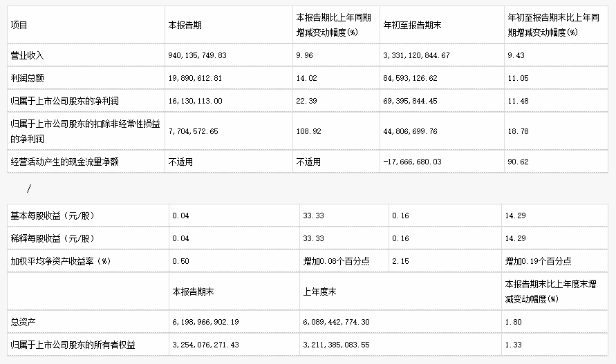
Task: Click the "增加0.19个百分点" cell
Action: click(x=538, y=262)
